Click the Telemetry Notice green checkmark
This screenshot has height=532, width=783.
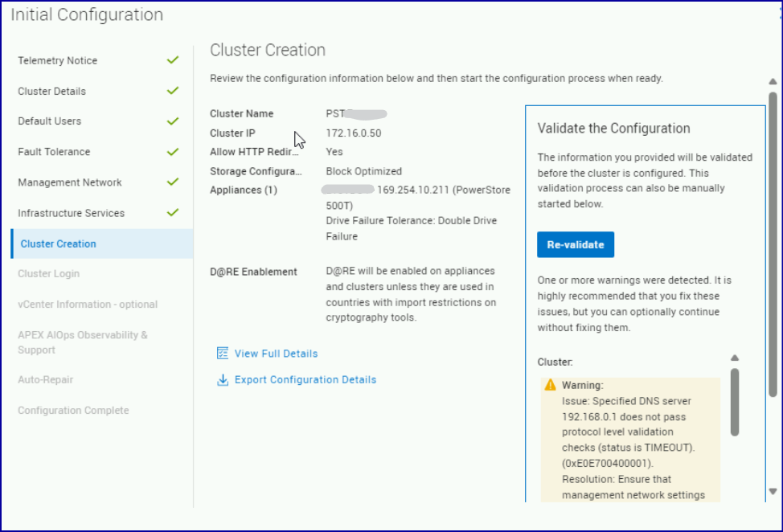click(172, 60)
